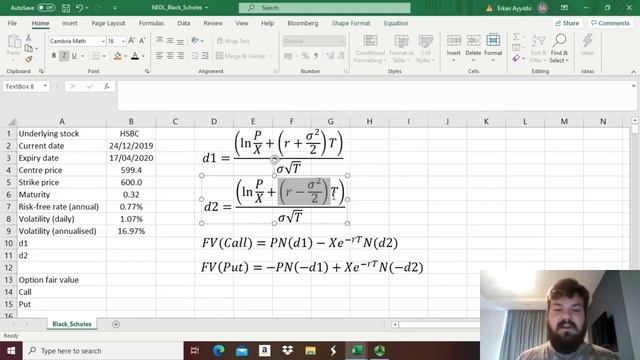Toggle Italic formatting
This screenshot has width=640, height=360.
64,56
